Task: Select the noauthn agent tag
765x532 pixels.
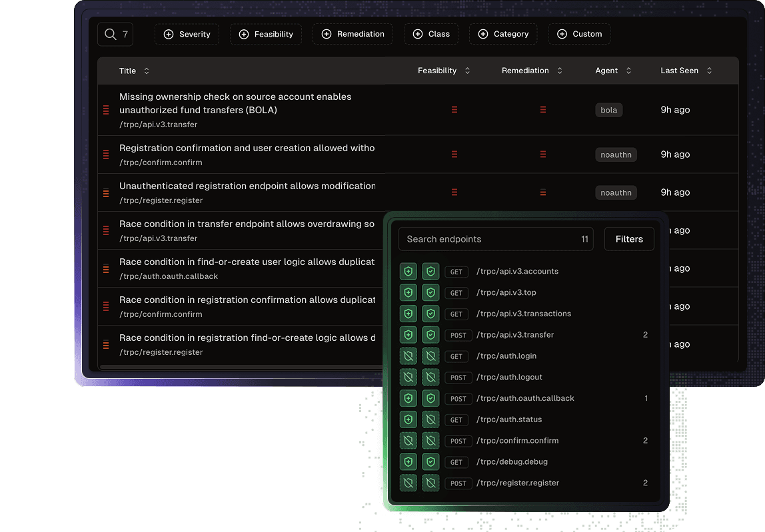Action: click(x=616, y=154)
